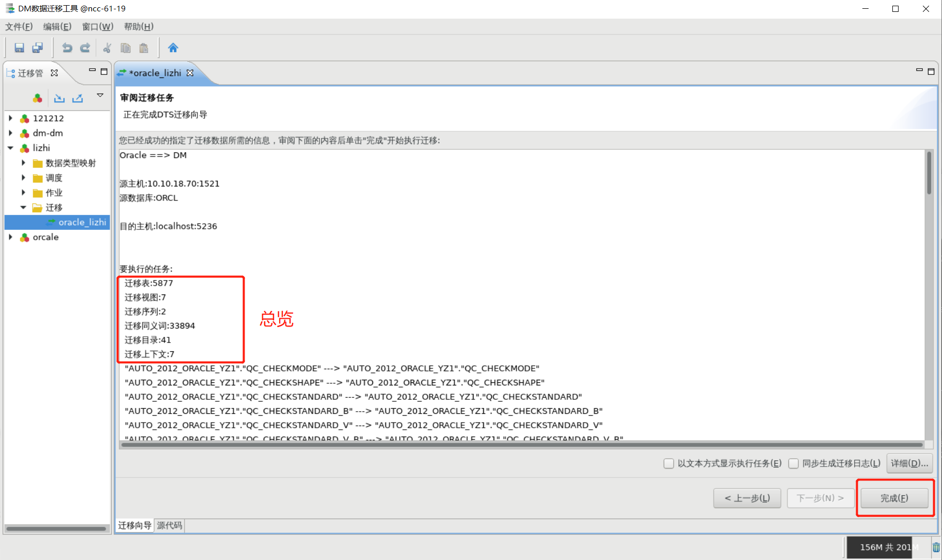Click the horizontal scrollbar of task summary
The height and width of the screenshot is (560, 942).
[x=522, y=444]
